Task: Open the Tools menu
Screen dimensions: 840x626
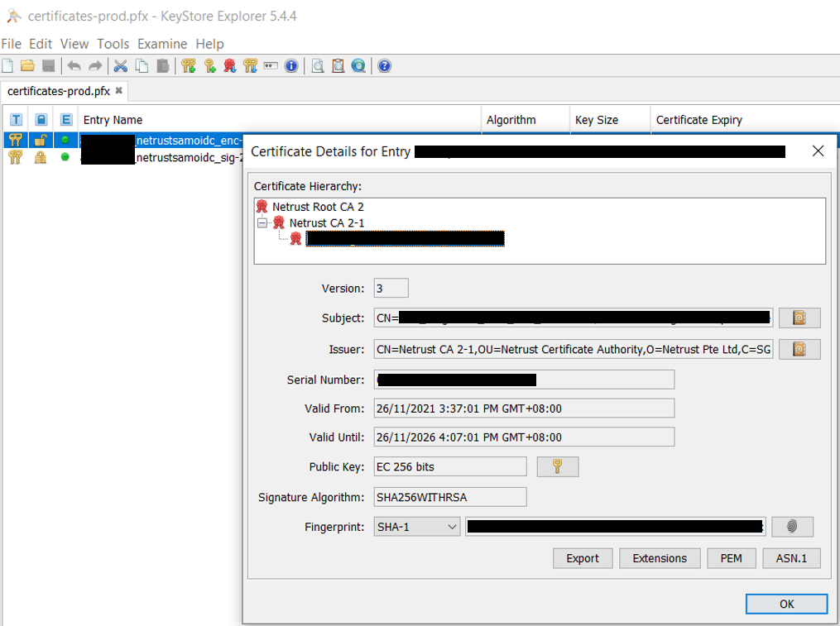Action: pyautogui.click(x=113, y=44)
